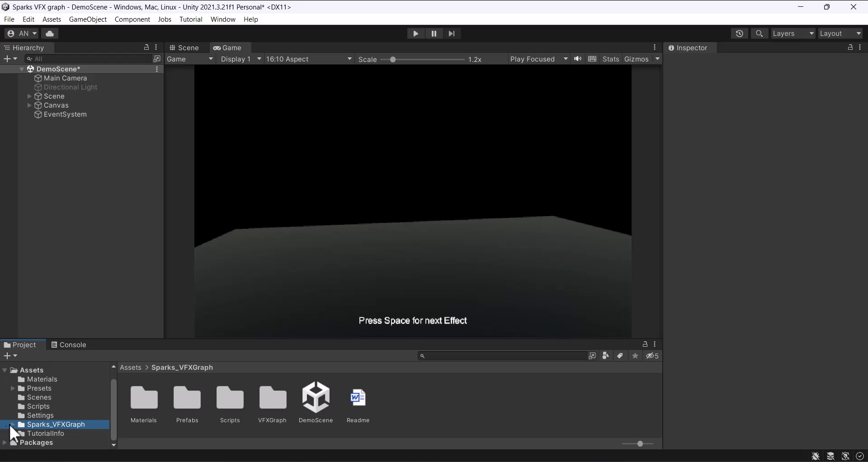Toggle the Stats overlay button
The width and height of the screenshot is (868, 462).
click(x=611, y=59)
